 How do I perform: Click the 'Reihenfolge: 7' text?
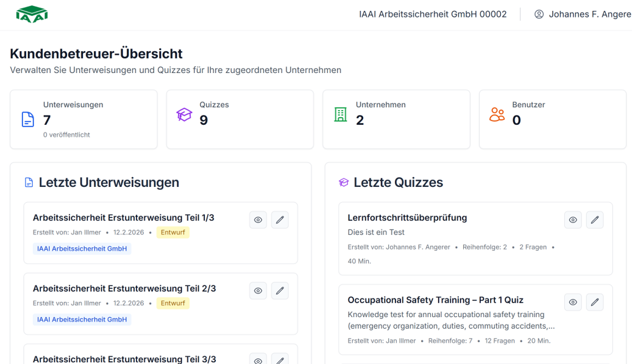(450, 341)
